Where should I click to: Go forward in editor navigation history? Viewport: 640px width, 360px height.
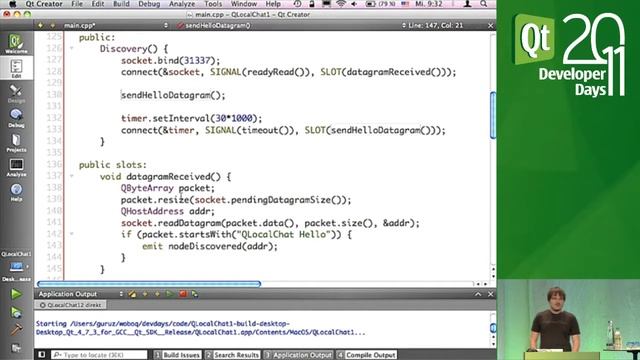(x=53, y=25)
